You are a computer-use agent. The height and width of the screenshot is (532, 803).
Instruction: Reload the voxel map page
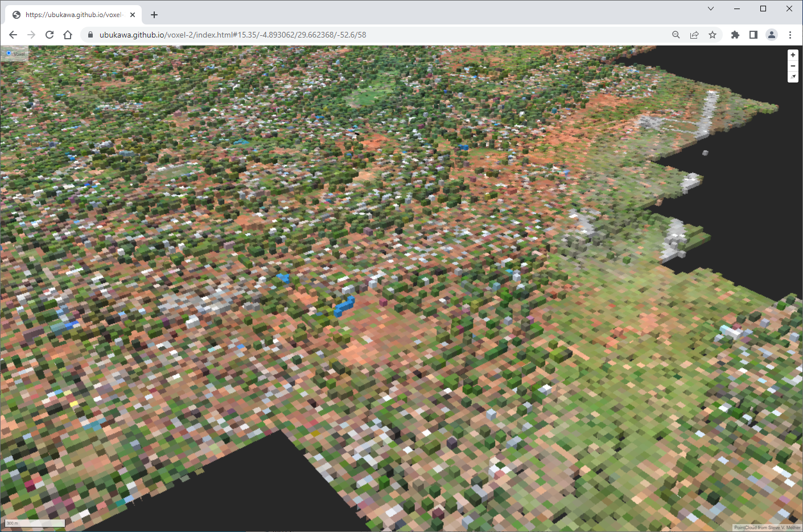point(50,35)
